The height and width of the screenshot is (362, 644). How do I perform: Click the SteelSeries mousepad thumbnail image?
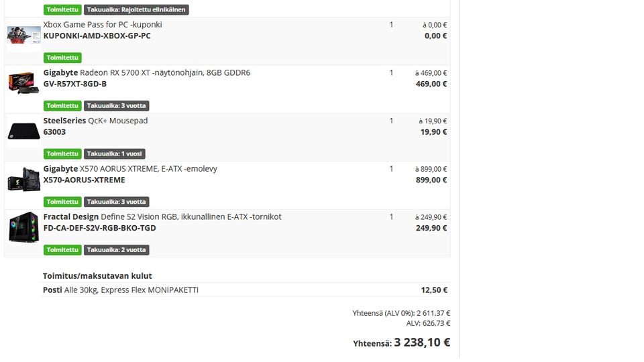(23, 131)
